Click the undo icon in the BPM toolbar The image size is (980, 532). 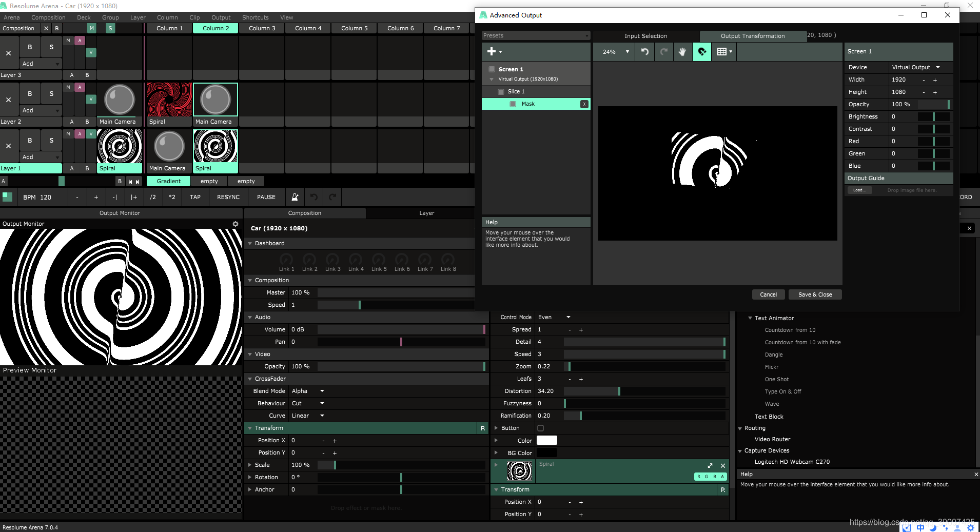click(x=314, y=197)
